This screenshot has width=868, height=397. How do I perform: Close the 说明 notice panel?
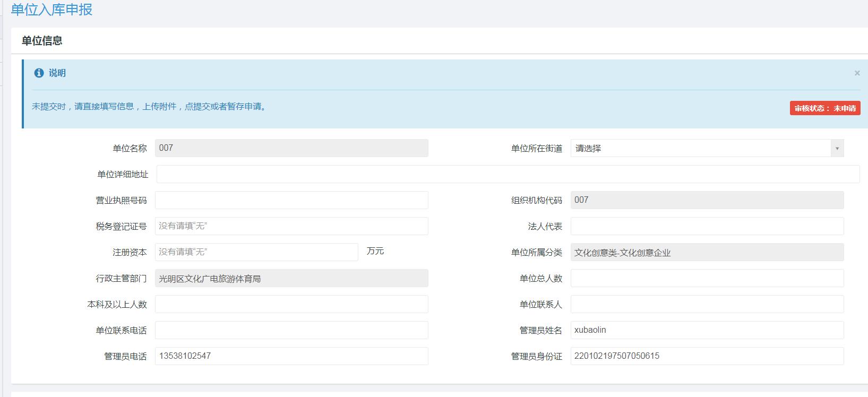click(x=857, y=73)
